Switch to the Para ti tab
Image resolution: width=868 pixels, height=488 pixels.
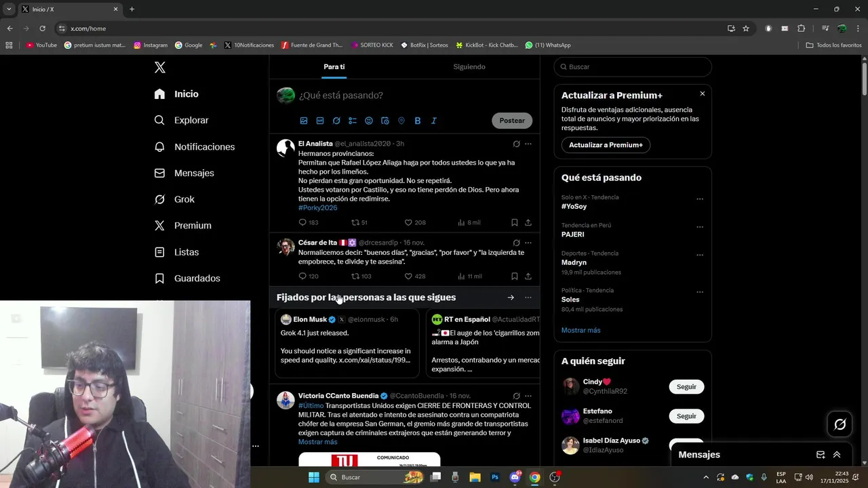(x=334, y=66)
